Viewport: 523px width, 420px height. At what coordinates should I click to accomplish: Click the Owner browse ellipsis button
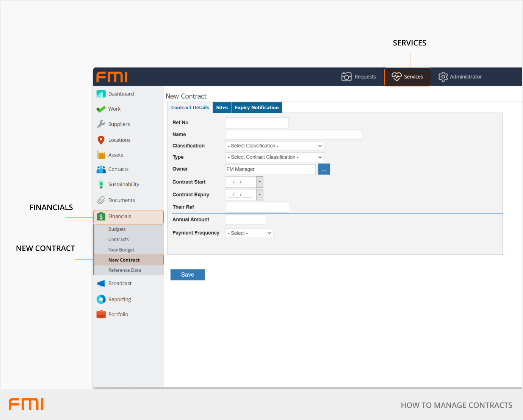324,169
